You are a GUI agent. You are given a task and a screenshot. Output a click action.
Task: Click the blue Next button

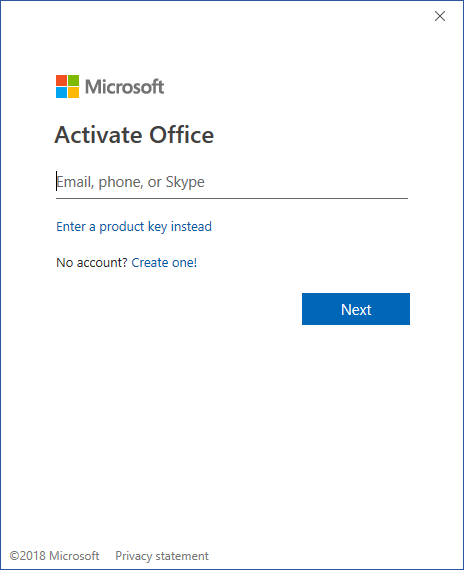(x=356, y=309)
